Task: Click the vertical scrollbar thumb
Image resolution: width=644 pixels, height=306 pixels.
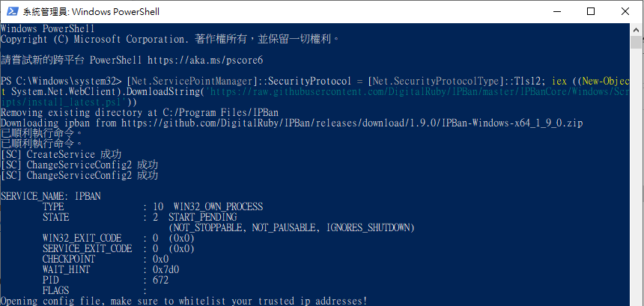Action: (637, 42)
